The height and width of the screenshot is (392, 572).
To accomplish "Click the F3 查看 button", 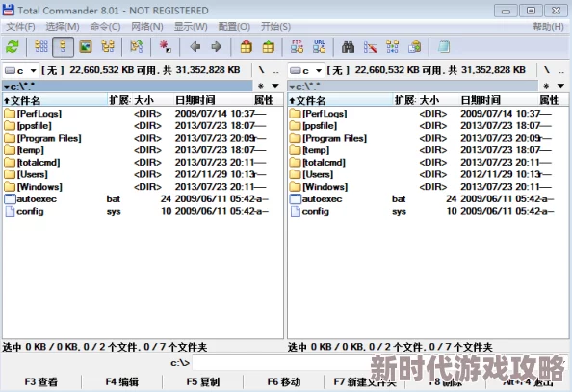I will point(41,382).
